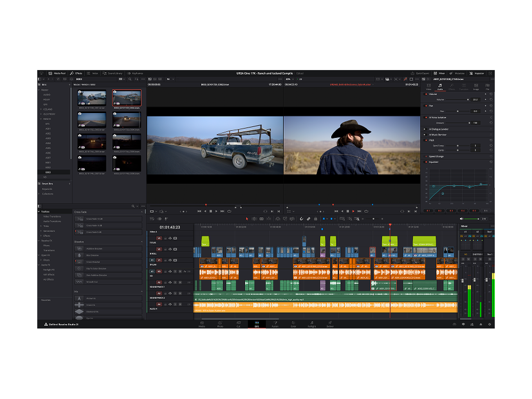Expand the OLD PROXY bin
The height and width of the screenshot is (399, 532).
[41, 114]
